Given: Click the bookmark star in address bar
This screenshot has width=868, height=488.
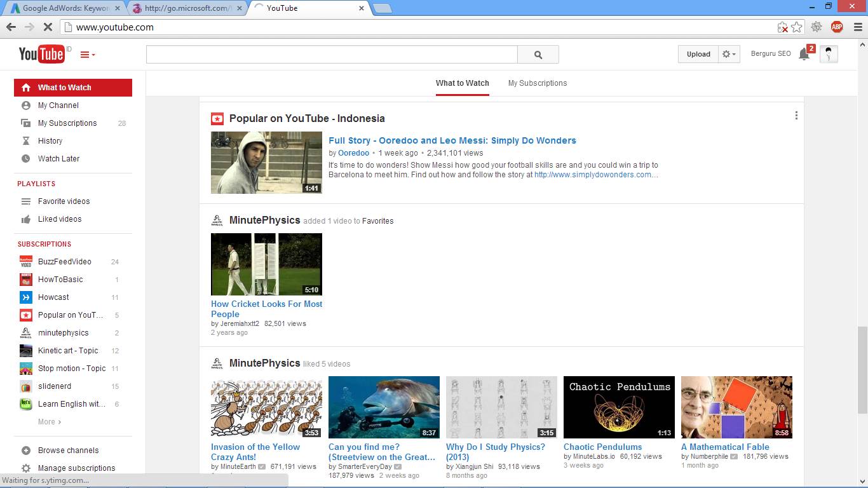Looking at the screenshot, I should coord(796,27).
